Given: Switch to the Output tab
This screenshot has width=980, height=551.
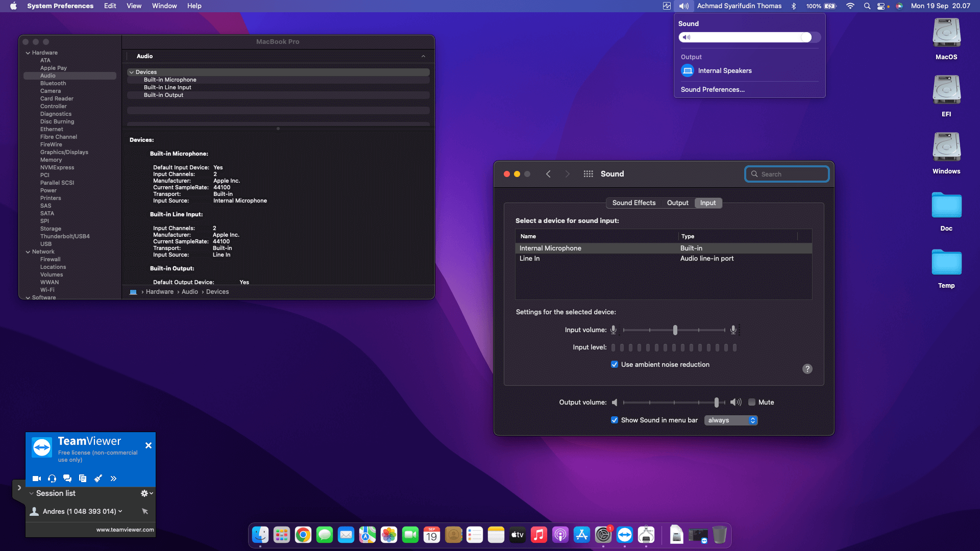Looking at the screenshot, I should click(x=677, y=203).
